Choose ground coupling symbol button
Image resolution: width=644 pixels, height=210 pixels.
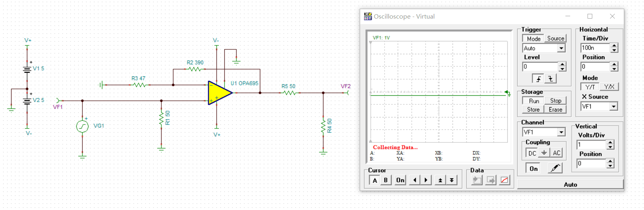point(544,153)
